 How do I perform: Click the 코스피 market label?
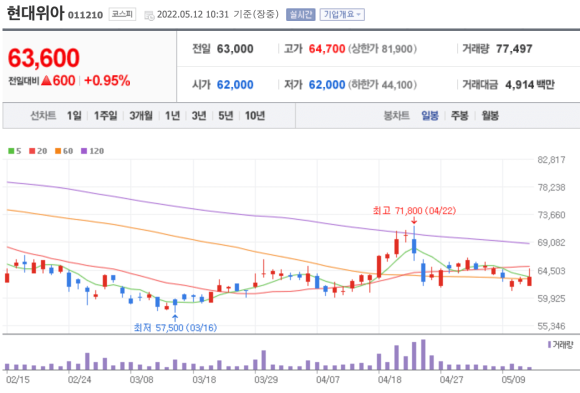pos(122,14)
